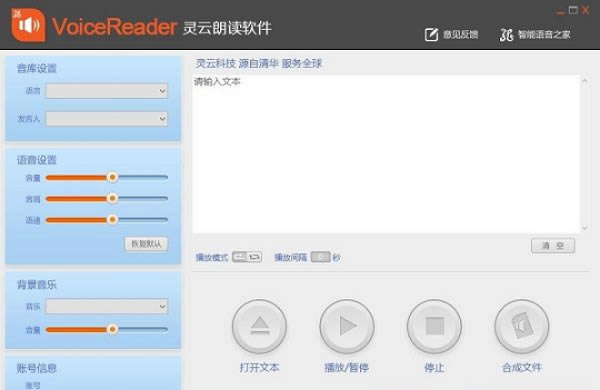600x390 pixels.
Task: Close the VoiceReader window
Action: pyautogui.click(x=586, y=10)
